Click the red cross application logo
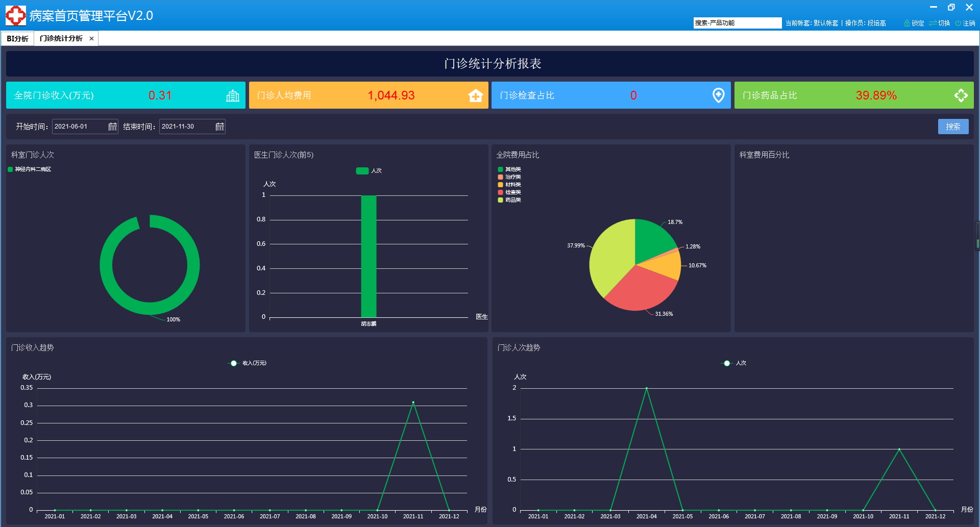The height and width of the screenshot is (527, 980). tap(15, 15)
